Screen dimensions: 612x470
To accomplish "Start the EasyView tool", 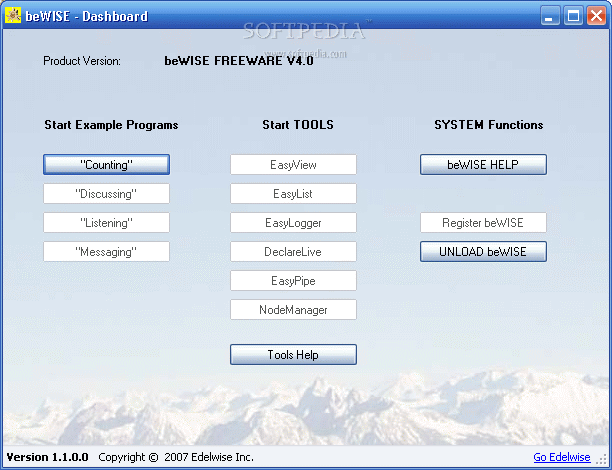I will pos(293,164).
